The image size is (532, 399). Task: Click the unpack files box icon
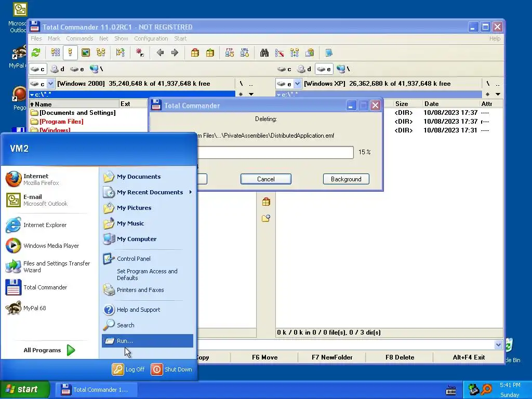(210, 52)
